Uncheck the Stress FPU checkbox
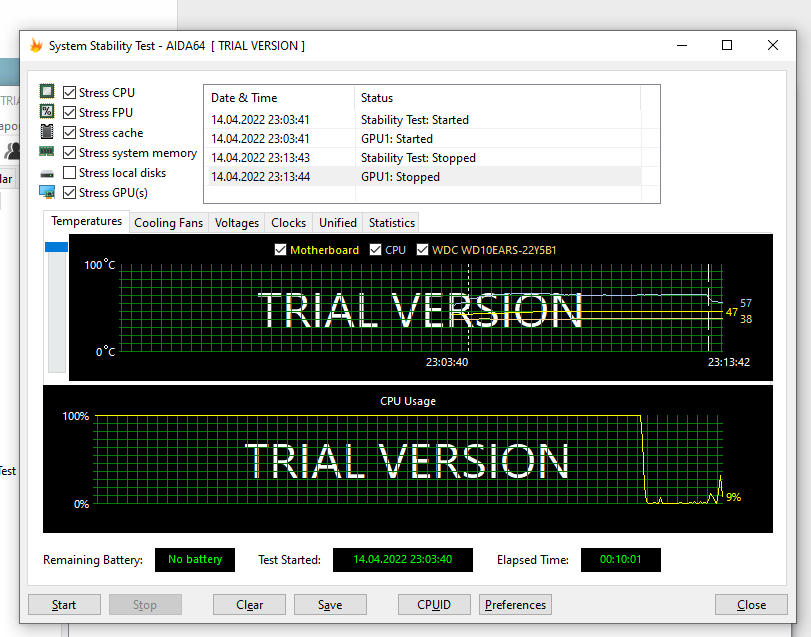This screenshot has height=637, width=811. pyautogui.click(x=69, y=112)
